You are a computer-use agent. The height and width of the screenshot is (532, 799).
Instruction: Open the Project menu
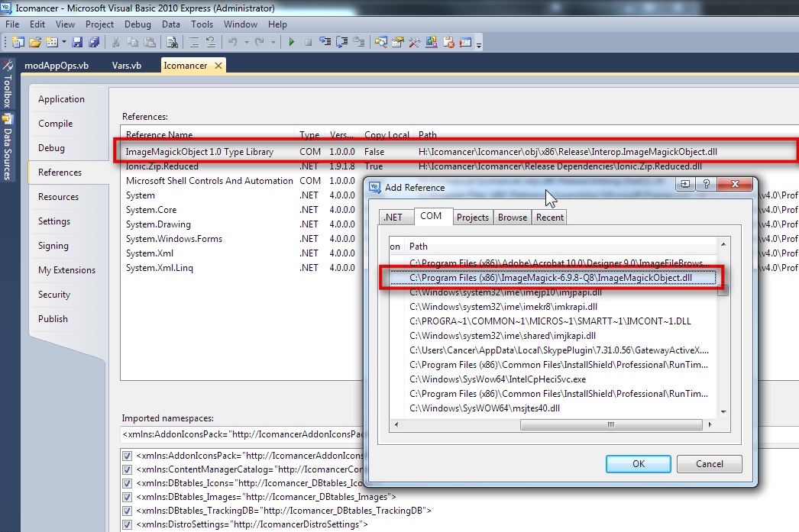99,24
